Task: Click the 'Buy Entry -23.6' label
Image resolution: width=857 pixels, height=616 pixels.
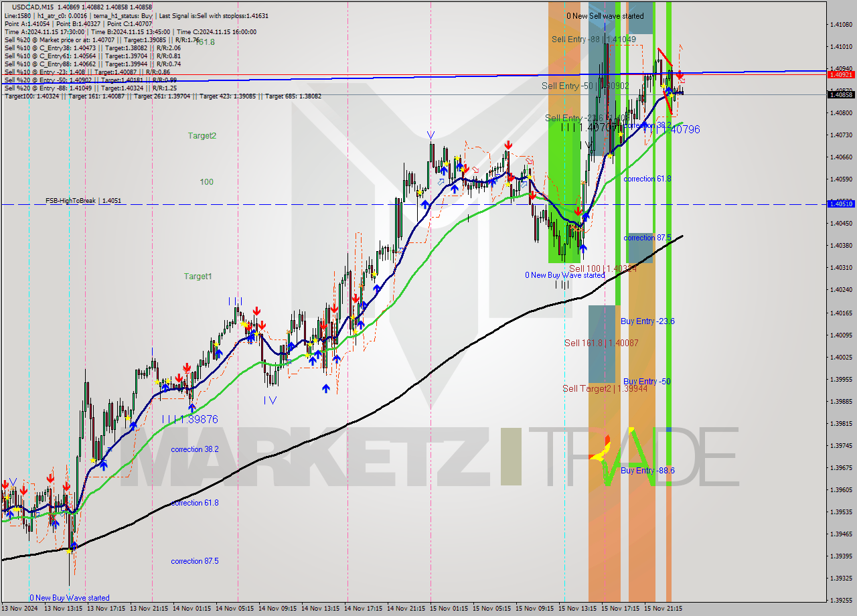Action: coord(647,321)
